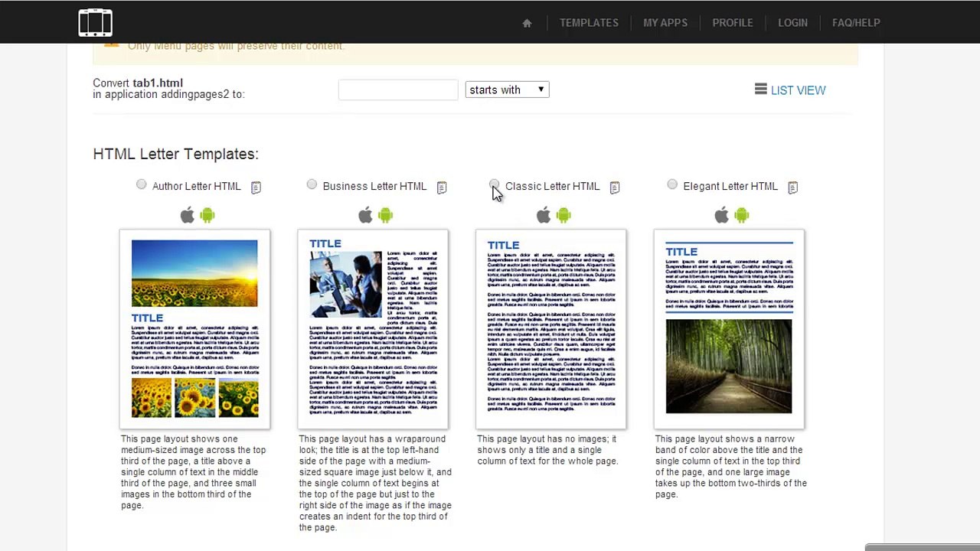Viewport: 980px width, 551px height.
Task: Click the Android icon under Author Letter HTML
Action: click(x=207, y=216)
